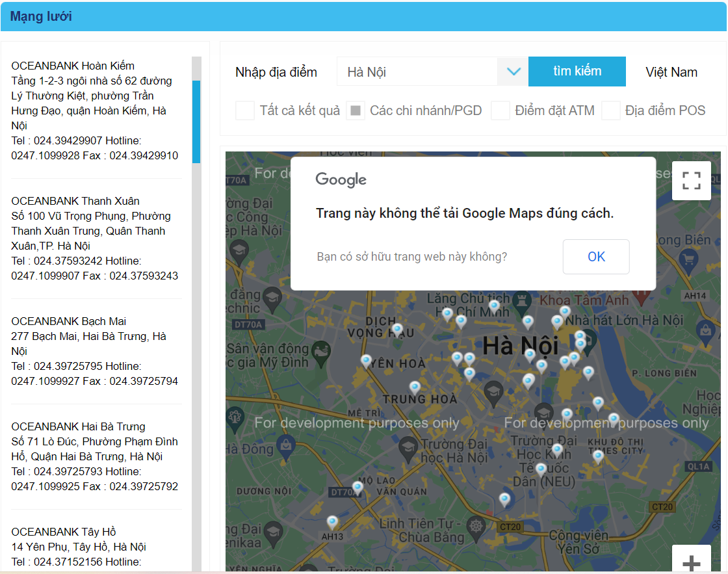Click the shopping bag icon below AH14 badge
Viewport: 728px width, 574px height.
point(705,331)
